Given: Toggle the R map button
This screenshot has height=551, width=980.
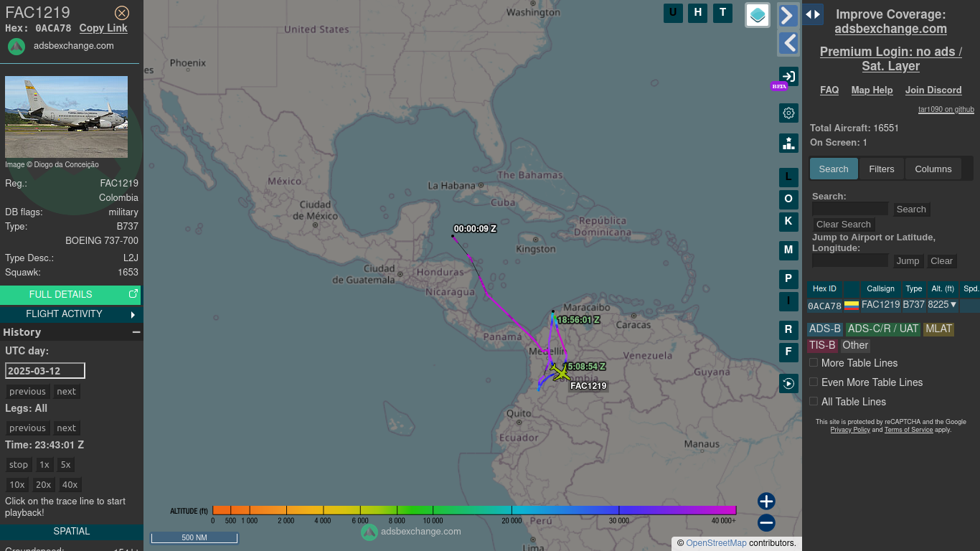Looking at the screenshot, I should [x=788, y=330].
